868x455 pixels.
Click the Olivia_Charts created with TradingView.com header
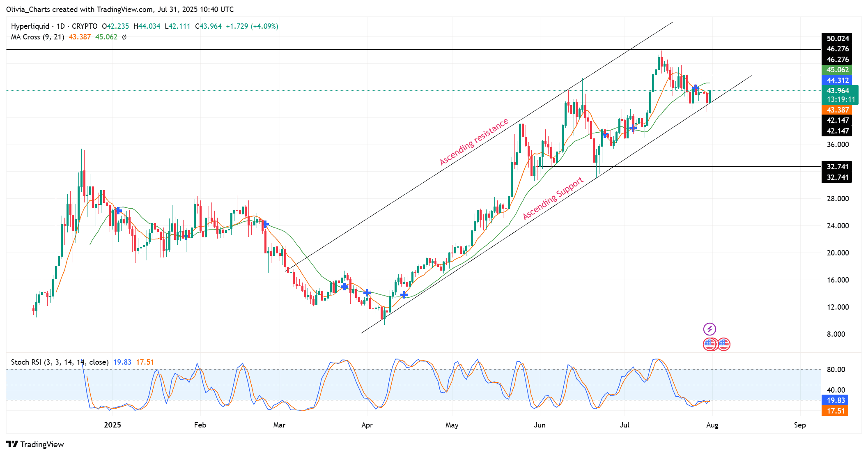(x=120, y=9)
